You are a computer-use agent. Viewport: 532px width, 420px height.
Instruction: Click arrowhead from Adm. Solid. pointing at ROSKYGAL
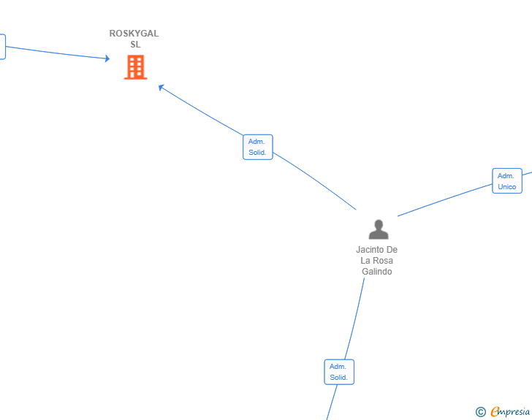pyautogui.click(x=161, y=88)
